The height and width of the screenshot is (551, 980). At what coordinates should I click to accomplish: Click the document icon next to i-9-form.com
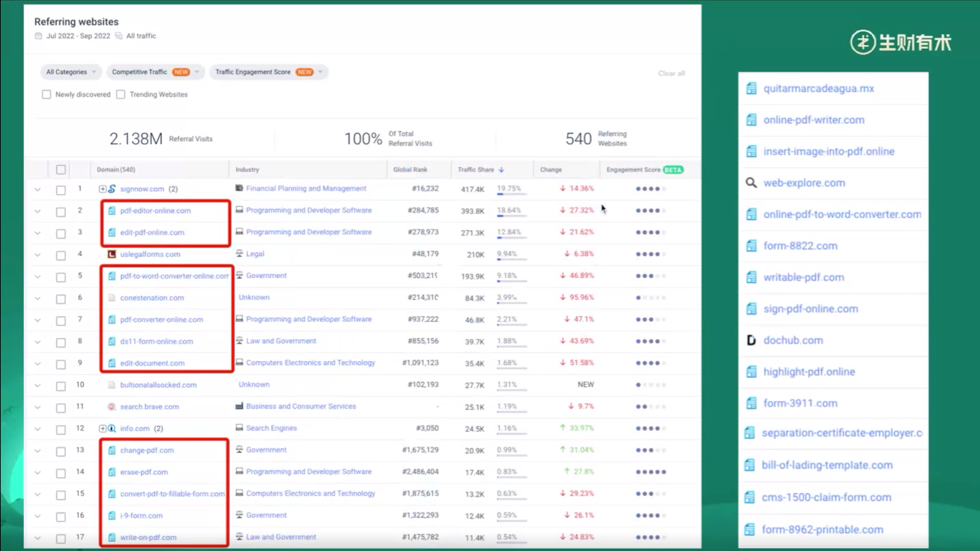coord(112,516)
